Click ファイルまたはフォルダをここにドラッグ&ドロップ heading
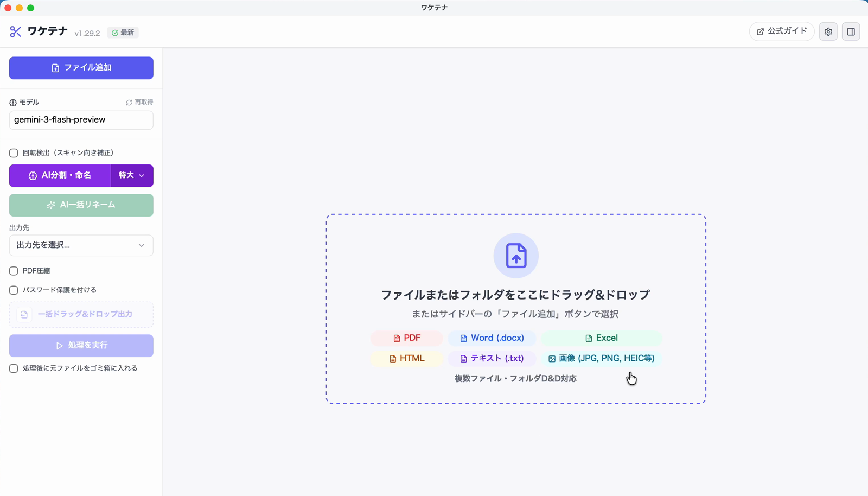The height and width of the screenshot is (496, 868). point(515,295)
